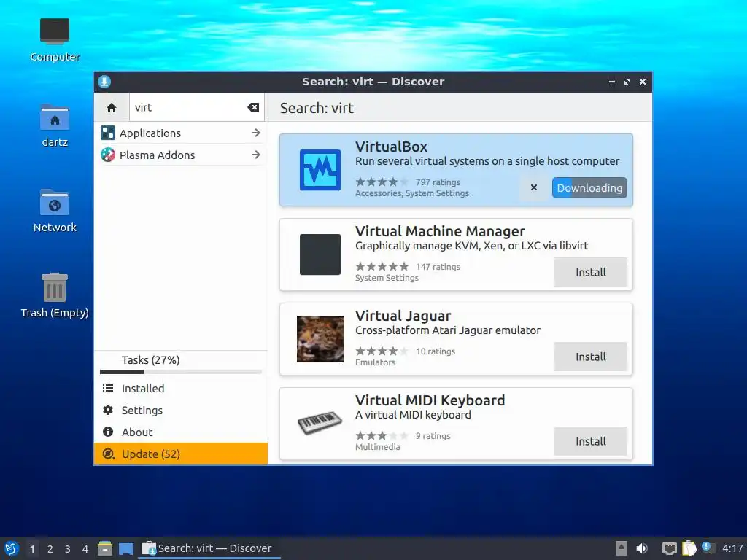Open the About page
747x560 pixels.
(181, 432)
